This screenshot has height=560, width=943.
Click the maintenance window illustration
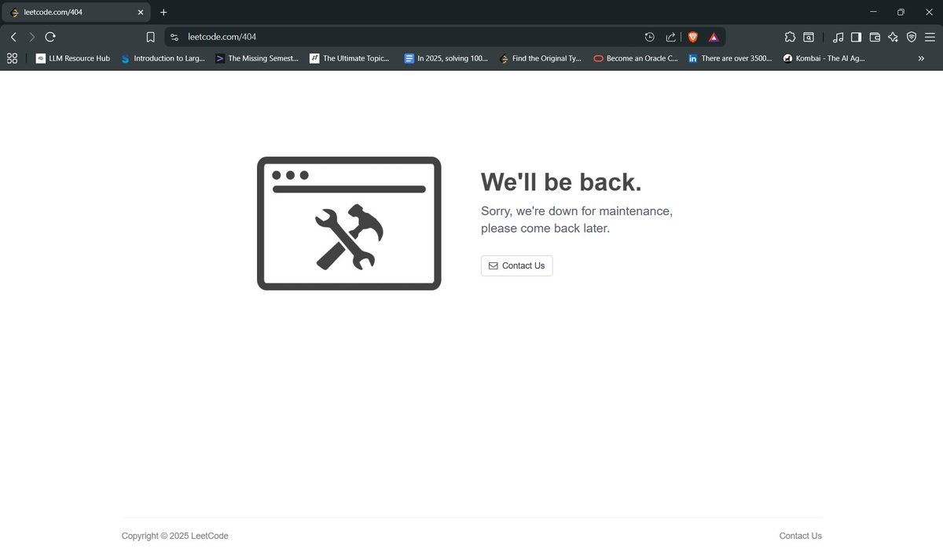[349, 223]
